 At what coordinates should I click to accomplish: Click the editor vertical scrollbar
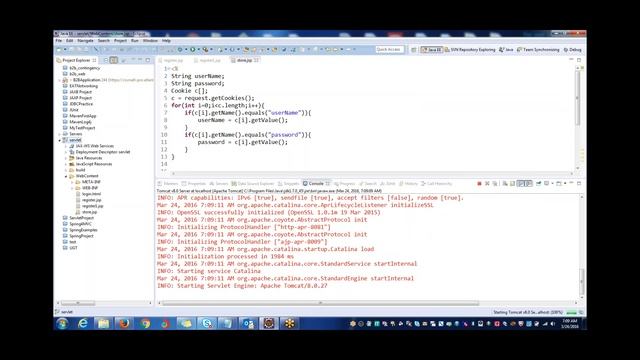[x=578, y=98]
